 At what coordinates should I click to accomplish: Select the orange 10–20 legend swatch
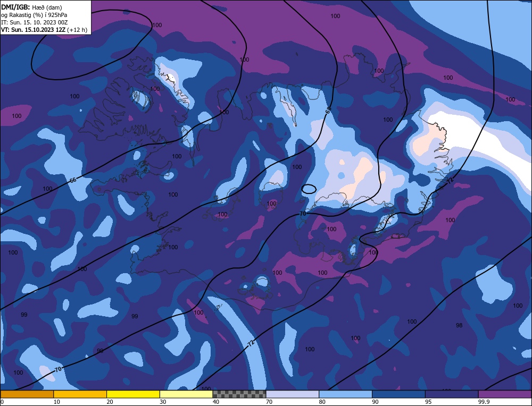[x=80, y=394]
